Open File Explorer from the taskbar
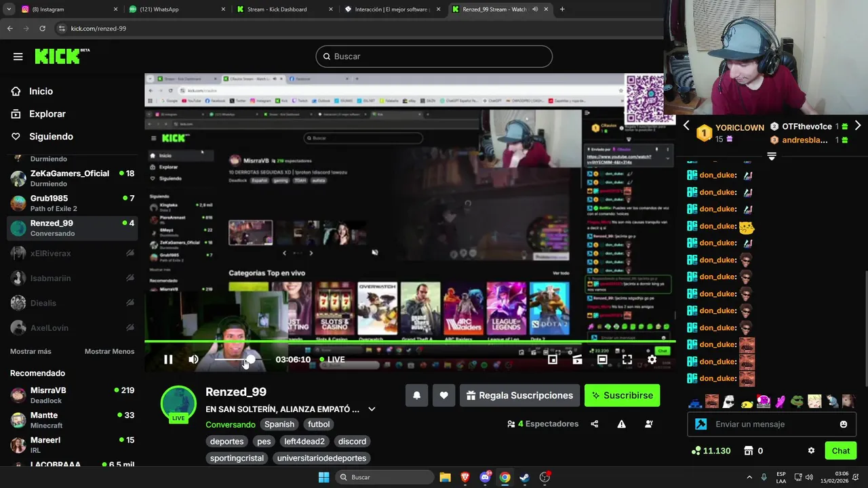 pyautogui.click(x=445, y=477)
